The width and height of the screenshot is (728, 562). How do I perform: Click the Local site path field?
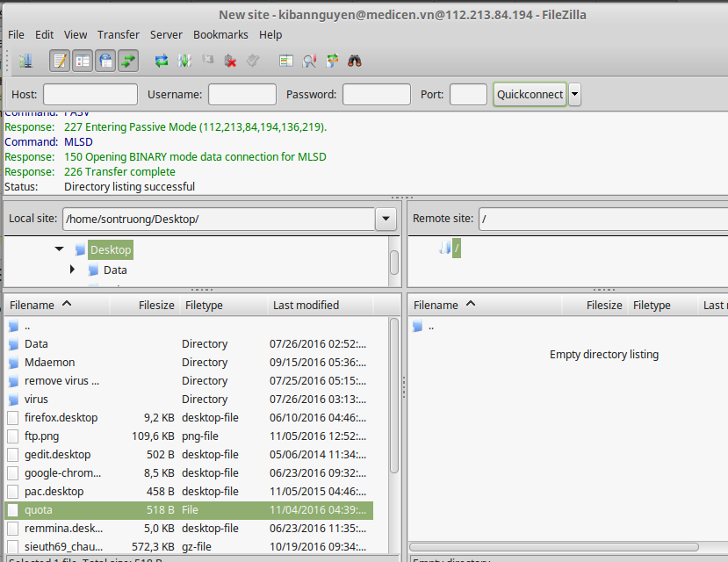click(x=219, y=219)
